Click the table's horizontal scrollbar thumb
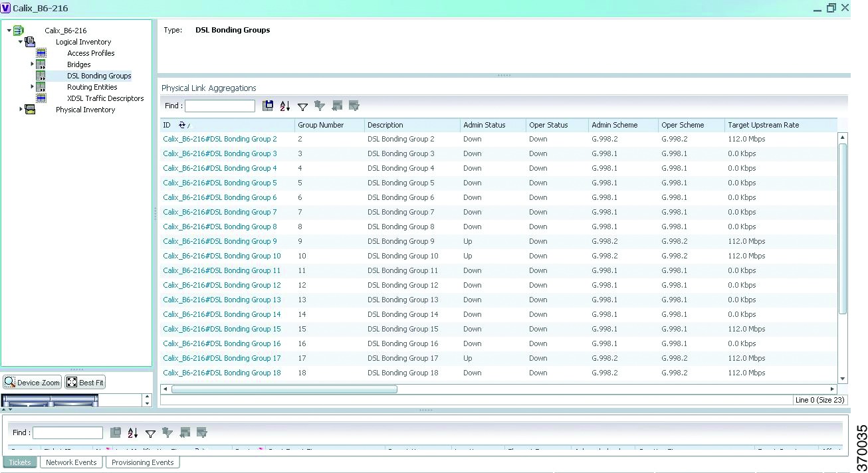Viewport: 868px width, 473px height. [284, 389]
